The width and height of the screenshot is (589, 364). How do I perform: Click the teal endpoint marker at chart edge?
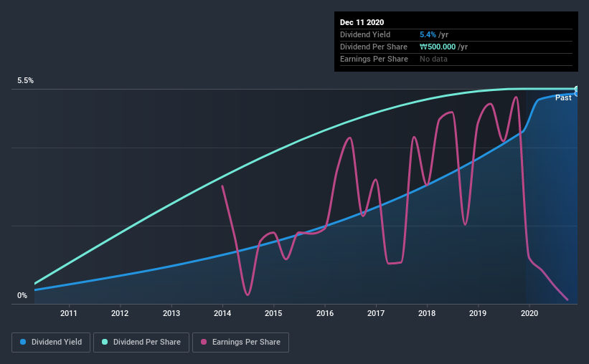tap(577, 89)
